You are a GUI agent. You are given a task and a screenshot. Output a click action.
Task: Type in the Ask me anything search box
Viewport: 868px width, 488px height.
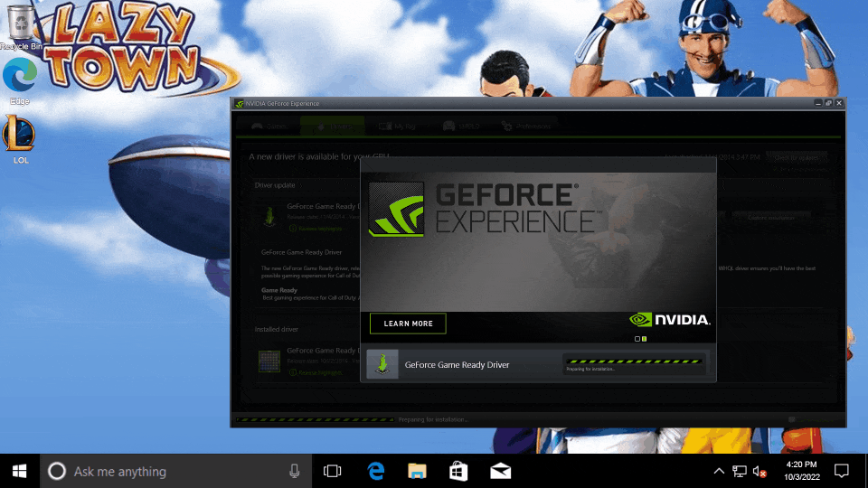[172, 471]
